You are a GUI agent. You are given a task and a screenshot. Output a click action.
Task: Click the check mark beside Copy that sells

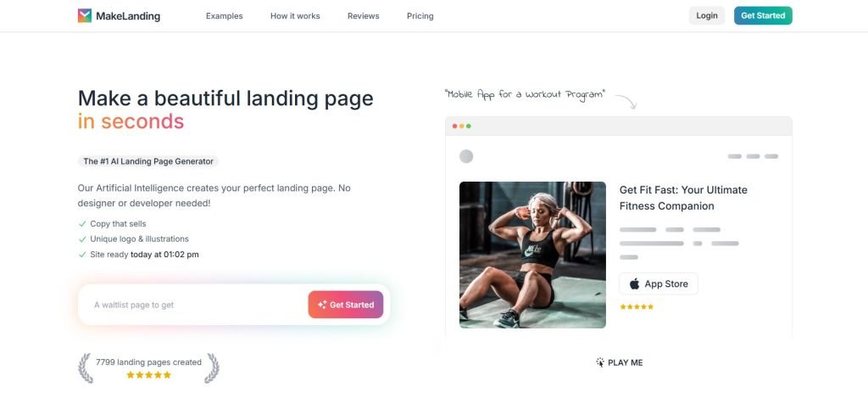coord(82,224)
